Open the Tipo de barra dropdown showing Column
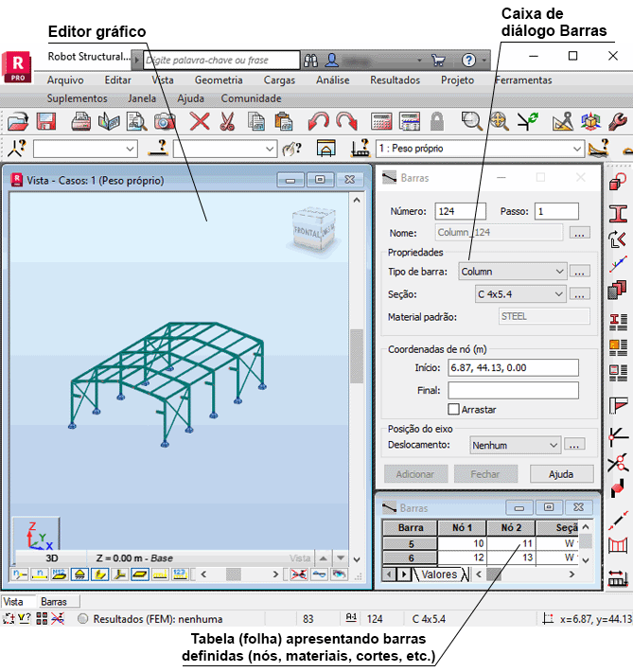 (x=513, y=272)
